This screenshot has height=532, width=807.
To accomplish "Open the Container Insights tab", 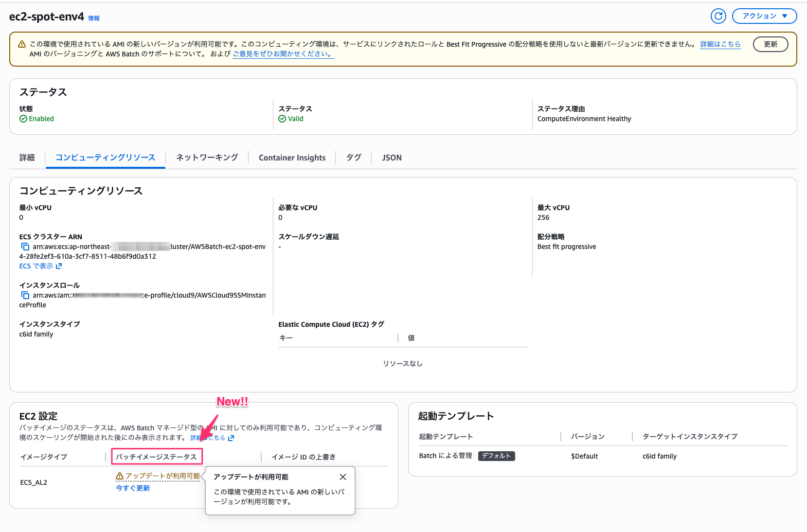I will (x=292, y=157).
